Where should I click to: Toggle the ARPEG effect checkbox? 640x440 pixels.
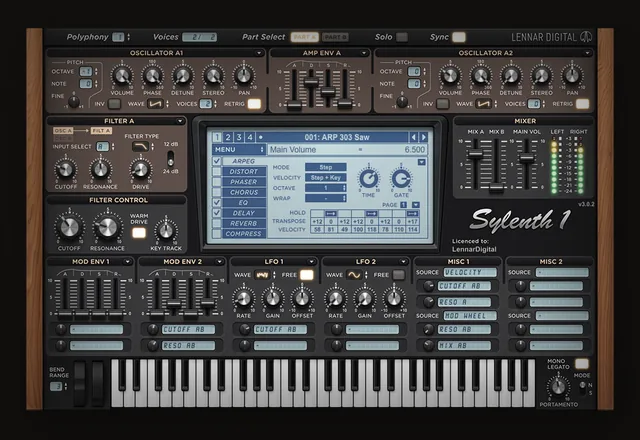click(217, 161)
